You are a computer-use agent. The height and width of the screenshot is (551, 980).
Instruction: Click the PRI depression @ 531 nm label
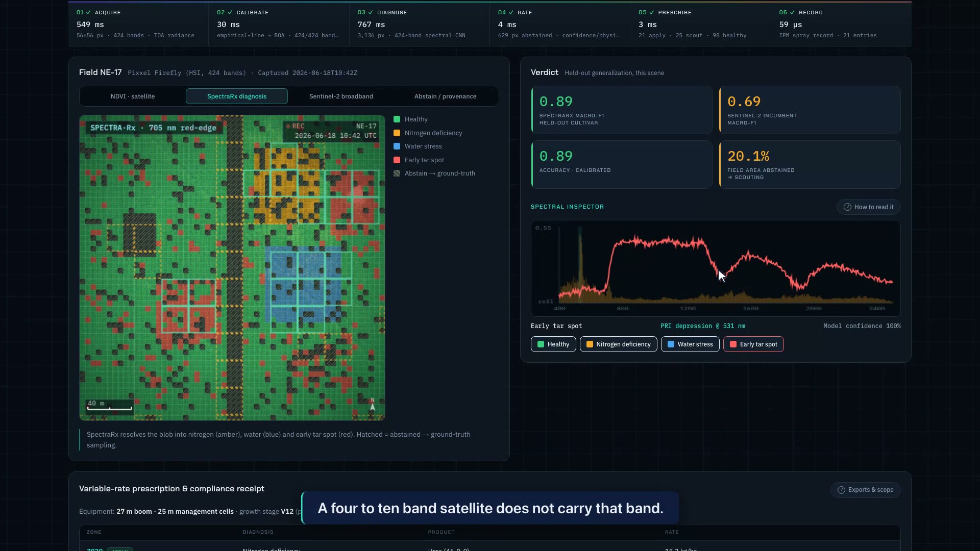703,326
